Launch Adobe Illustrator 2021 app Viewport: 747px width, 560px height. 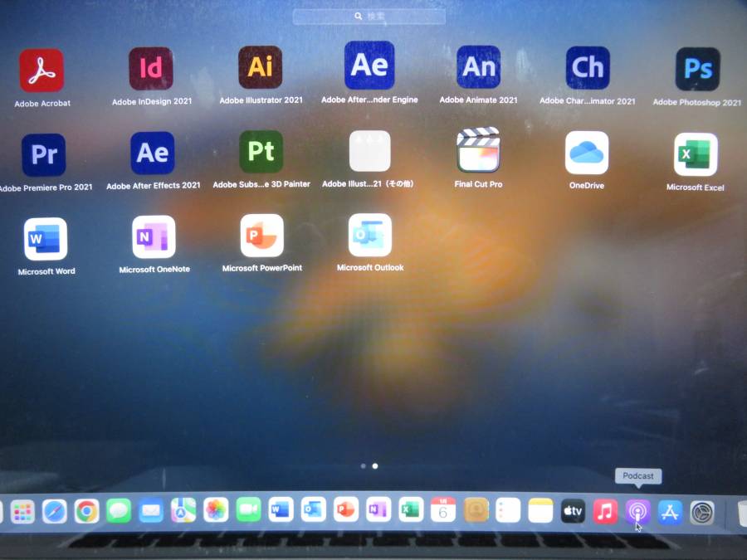point(260,67)
